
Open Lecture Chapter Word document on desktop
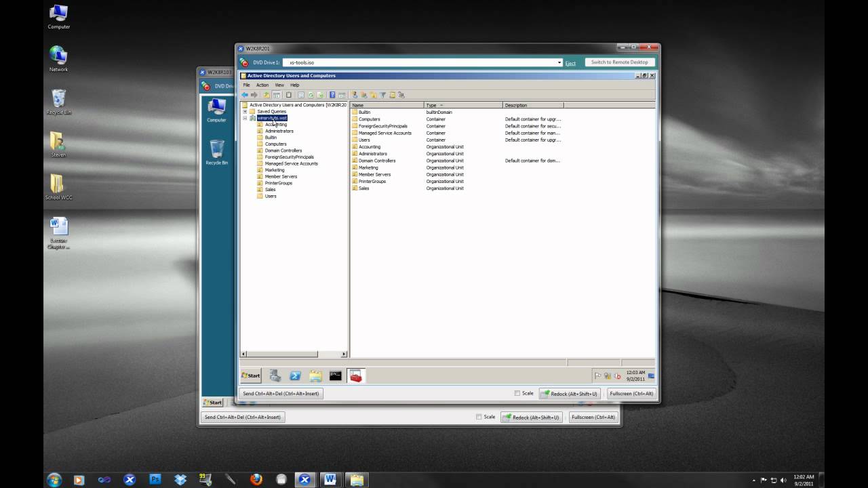[x=58, y=232]
